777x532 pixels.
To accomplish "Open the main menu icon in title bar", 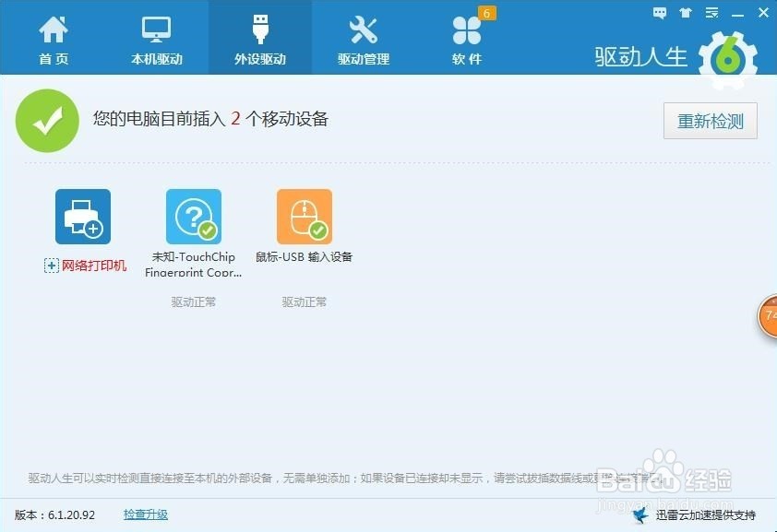I will pos(712,13).
